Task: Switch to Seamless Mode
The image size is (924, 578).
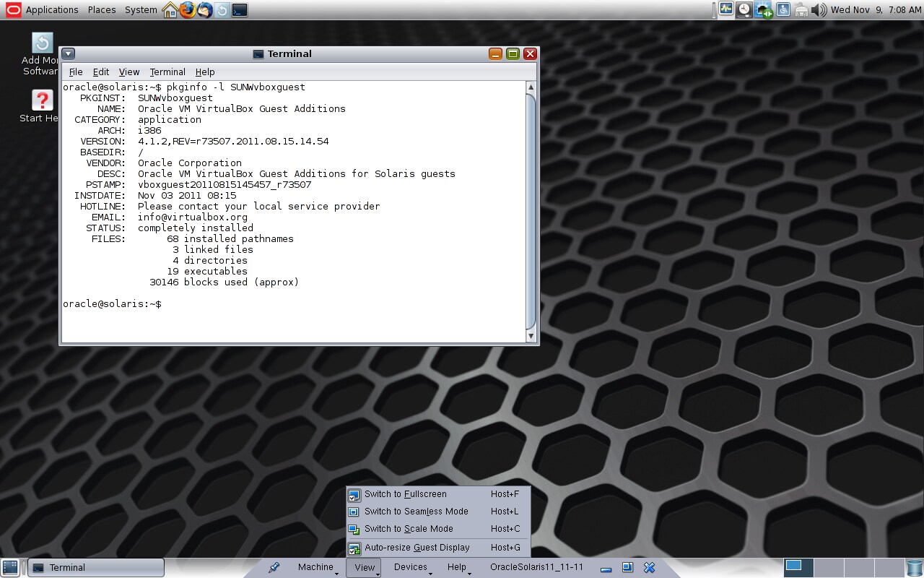Action: point(416,512)
